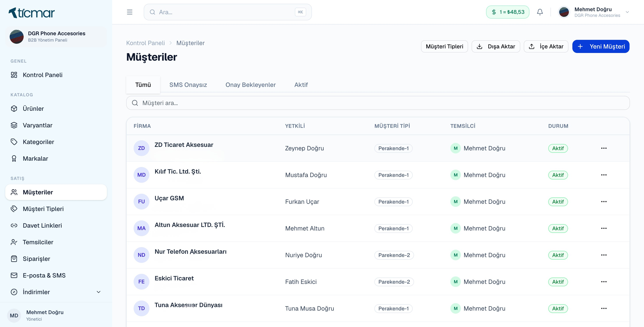Click the Müşteri Tipleri header button
The width and height of the screenshot is (644, 327).
click(x=444, y=46)
